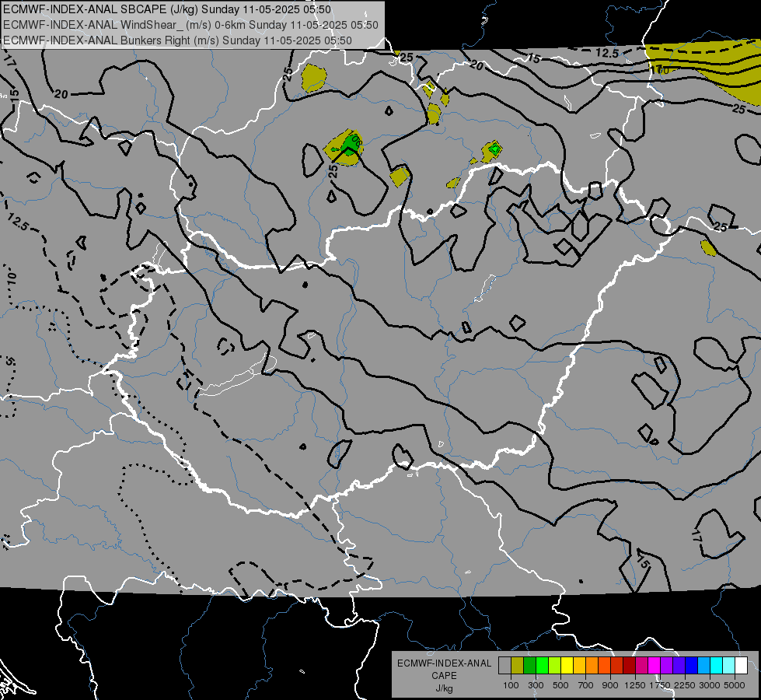Select the pure blue legend swatch
The width and height of the screenshot is (761, 700).
(x=692, y=666)
